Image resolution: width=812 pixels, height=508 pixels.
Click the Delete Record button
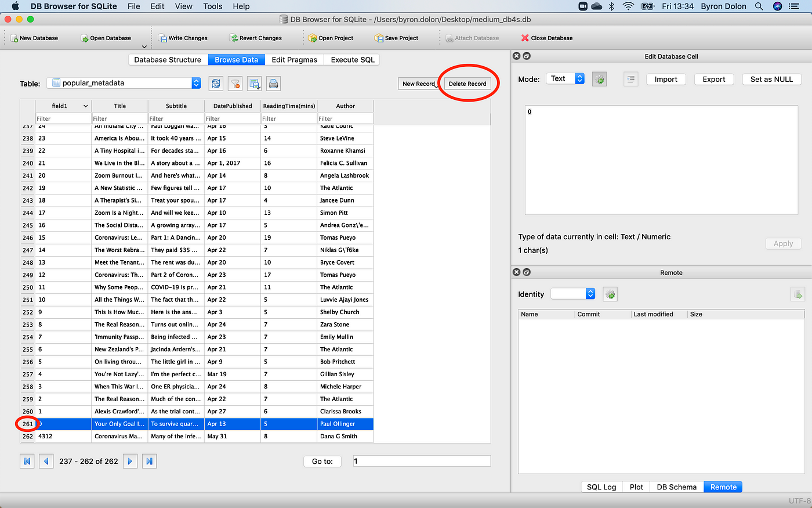pyautogui.click(x=467, y=84)
